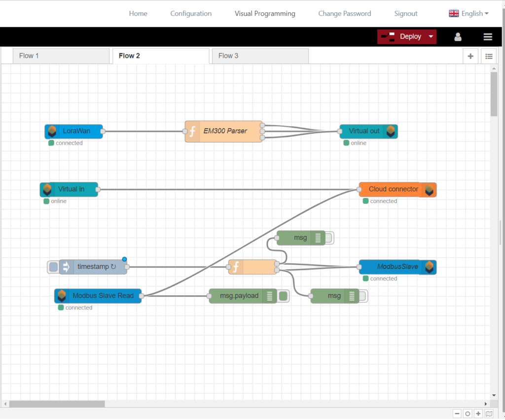The height and width of the screenshot is (420, 505).
Task: Open the hamburger main menu
Action: [x=488, y=37]
